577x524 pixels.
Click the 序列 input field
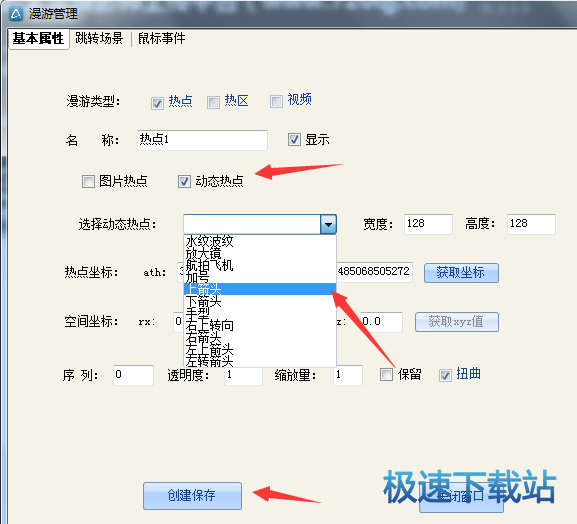click(133, 375)
